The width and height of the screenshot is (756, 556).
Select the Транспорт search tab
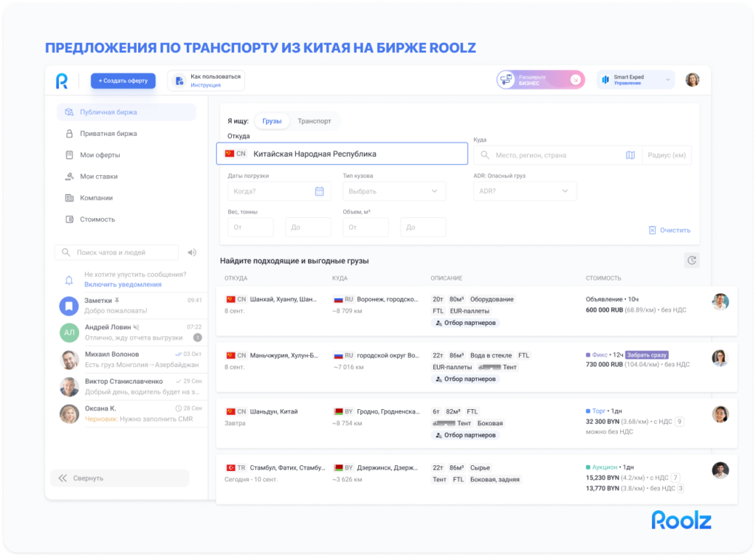point(315,121)
